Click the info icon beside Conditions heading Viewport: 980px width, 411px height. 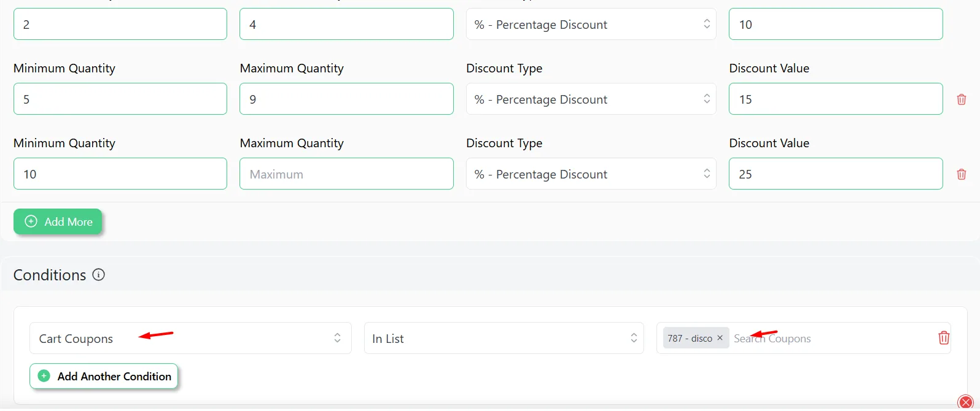(98, 275)
